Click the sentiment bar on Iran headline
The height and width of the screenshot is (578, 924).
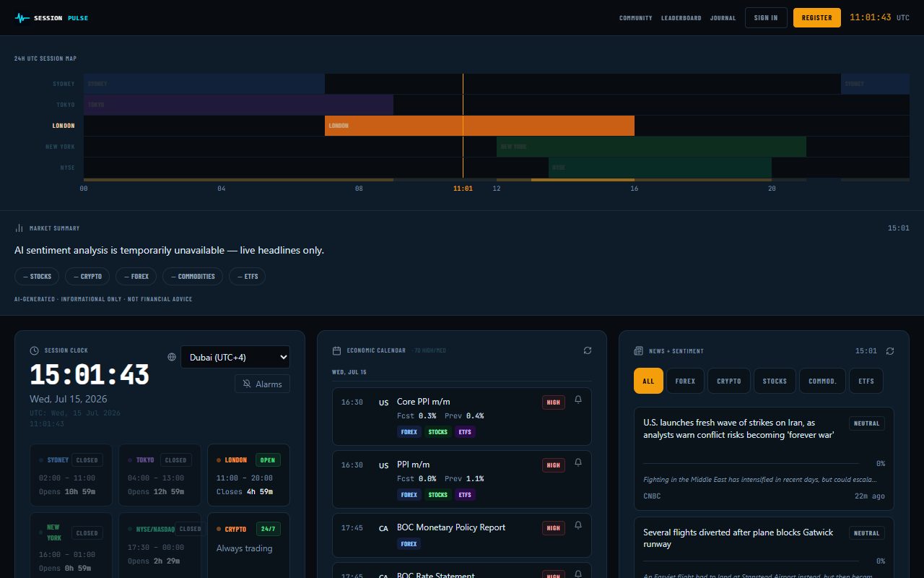pyautogui.click(x=751, y=463)
